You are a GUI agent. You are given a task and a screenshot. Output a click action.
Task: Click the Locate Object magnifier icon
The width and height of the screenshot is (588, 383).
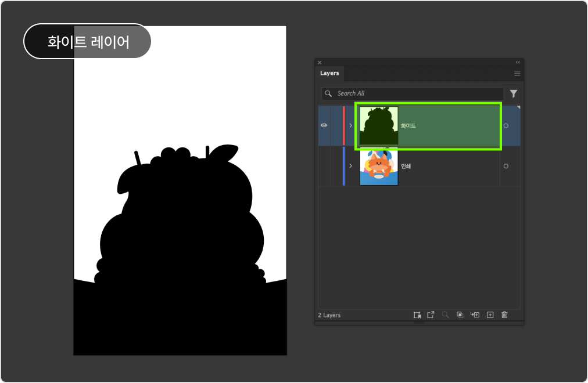[x=446, y=315]
